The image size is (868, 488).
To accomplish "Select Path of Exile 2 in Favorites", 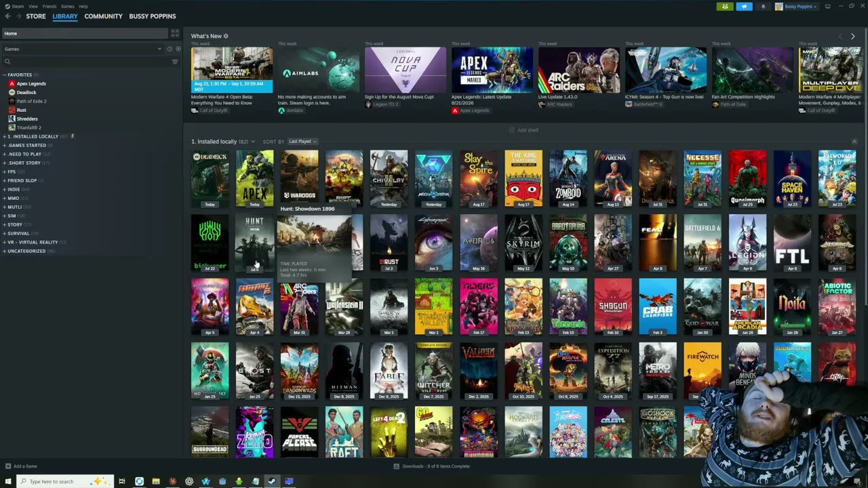I will (31, 101).
